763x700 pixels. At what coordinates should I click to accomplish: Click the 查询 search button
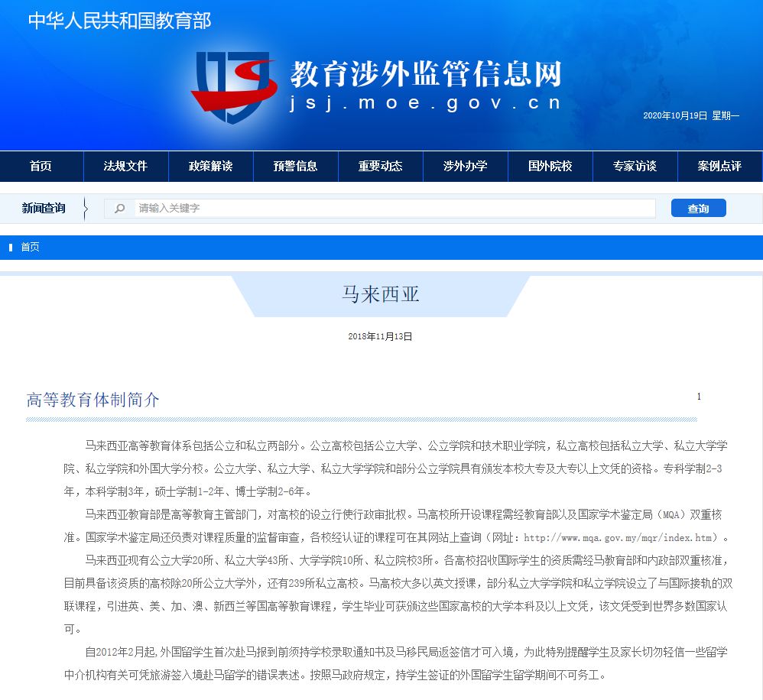coord(698,208)
